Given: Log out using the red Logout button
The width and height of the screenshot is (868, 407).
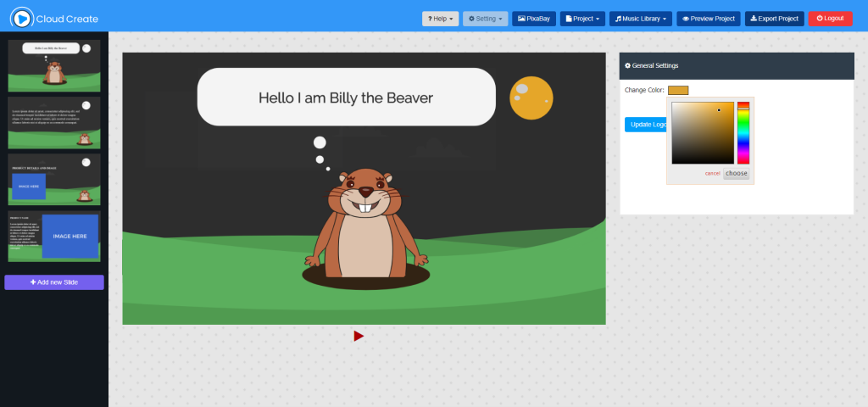Looking at the screenshot, I should coord(830,19).
